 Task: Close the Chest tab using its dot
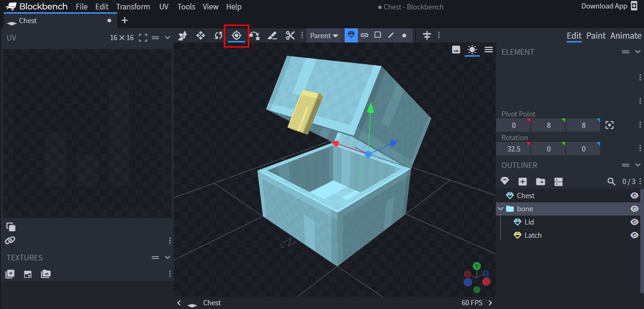click(x=110, y=21)
